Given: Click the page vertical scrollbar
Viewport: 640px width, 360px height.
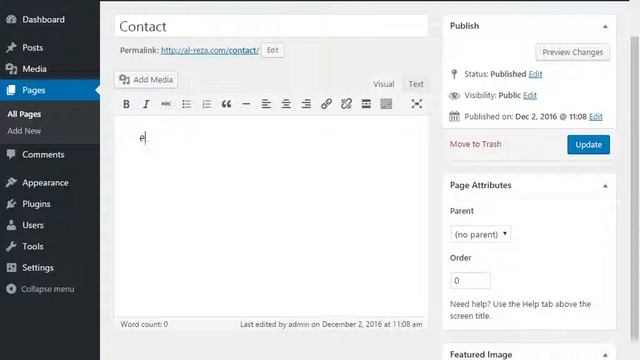Looking at the screenshot, I should pyautogui.click(x=634, y=188).
